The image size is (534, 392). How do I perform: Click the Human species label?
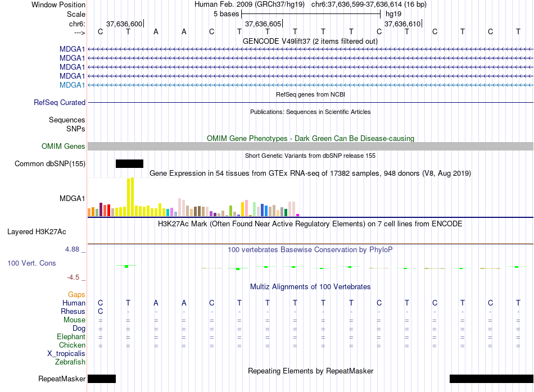(x=74, y=303)
